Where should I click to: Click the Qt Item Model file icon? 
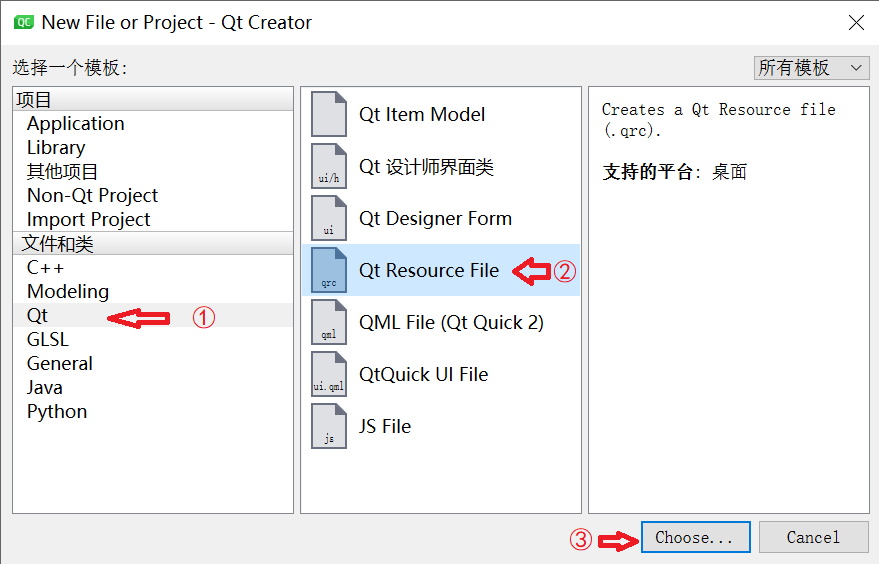click(x=329, y=114)
